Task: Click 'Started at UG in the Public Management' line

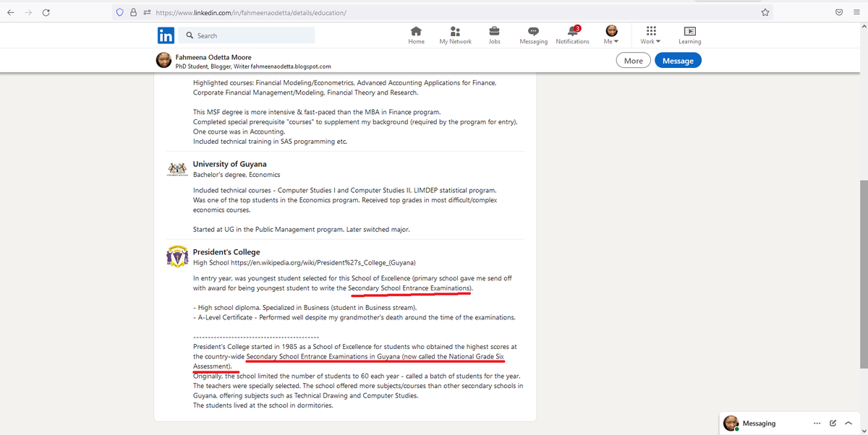Action: click(301, 230)
